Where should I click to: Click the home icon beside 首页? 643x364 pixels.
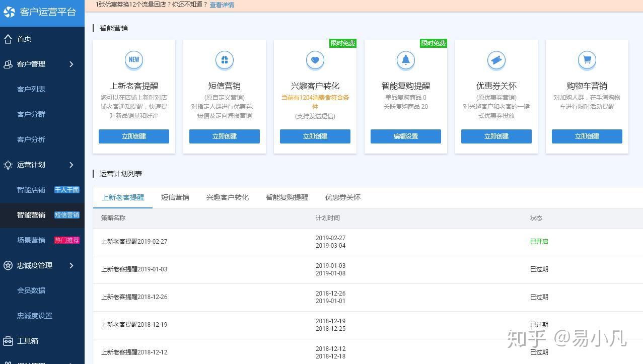pyautogui.click(x=8, y=39)
